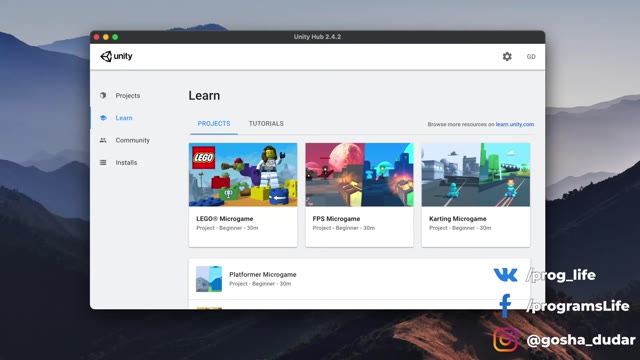Click the Learn graduation cap icon

103,118
